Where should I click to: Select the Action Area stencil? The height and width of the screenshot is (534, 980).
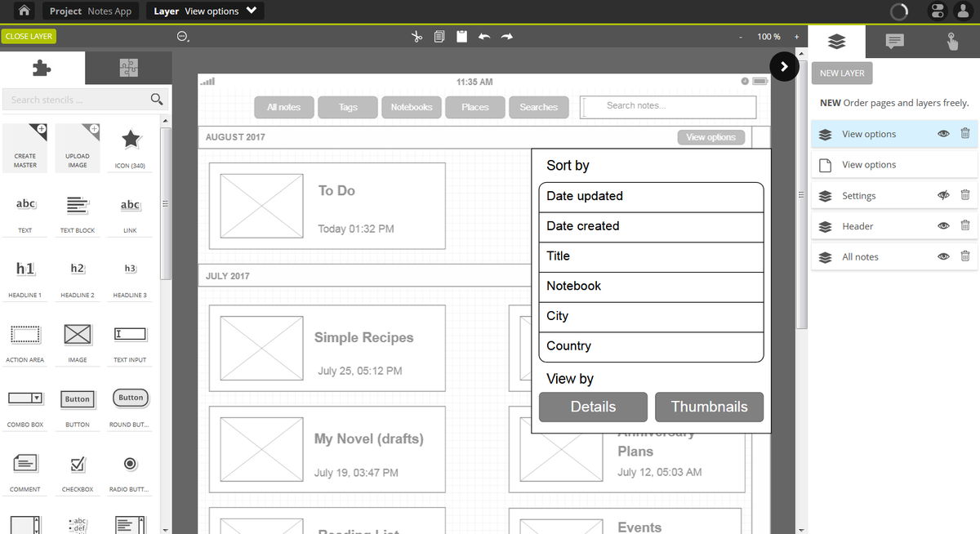(25, 341)
